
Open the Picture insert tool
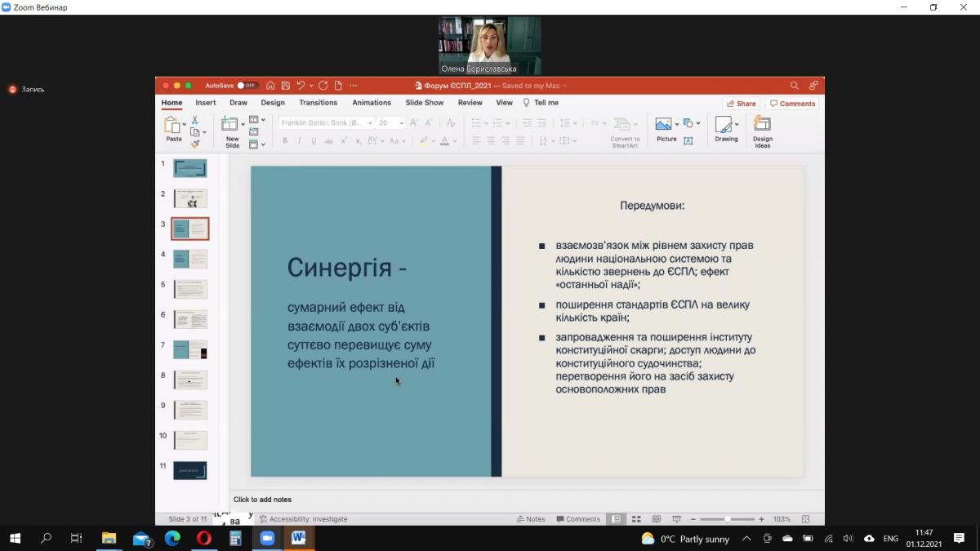point(665,125)
